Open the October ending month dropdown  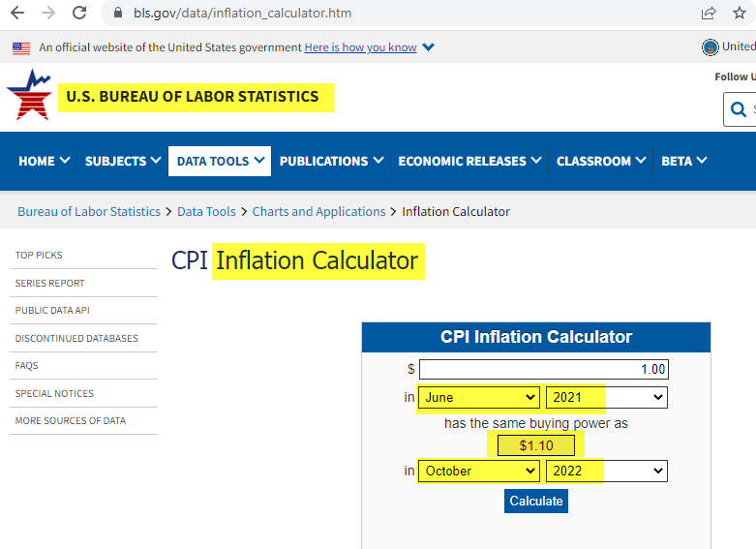point(479,471)
